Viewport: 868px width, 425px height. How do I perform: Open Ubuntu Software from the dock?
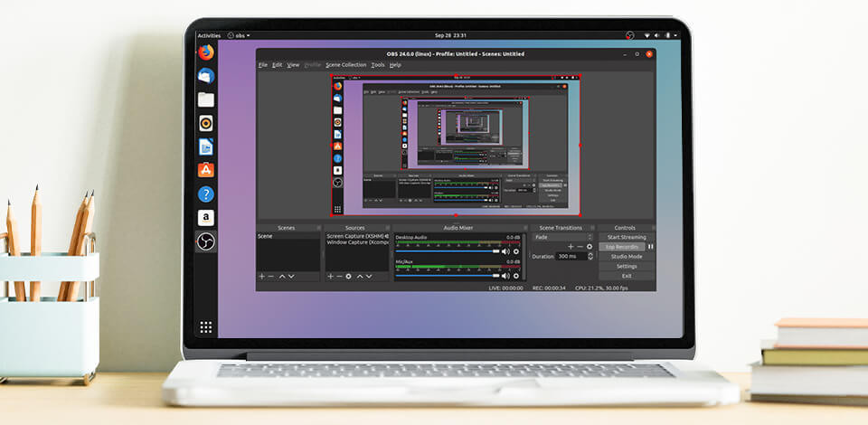tap(206, 170)
